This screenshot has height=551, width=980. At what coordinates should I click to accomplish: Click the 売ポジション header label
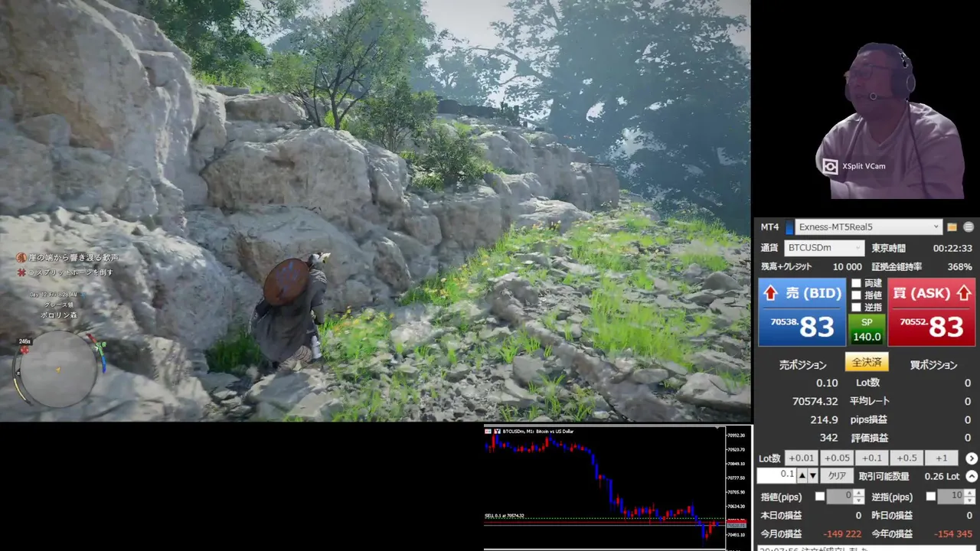pos(802,365)
